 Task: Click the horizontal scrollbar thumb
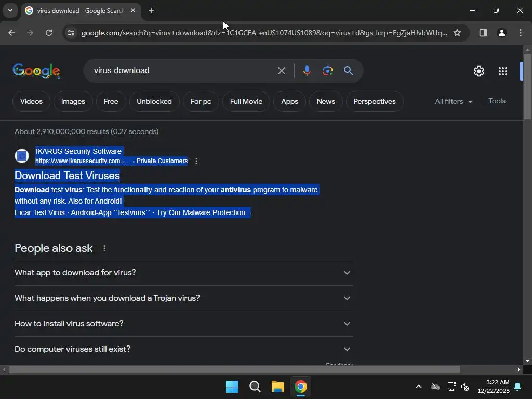pos(234,370)
